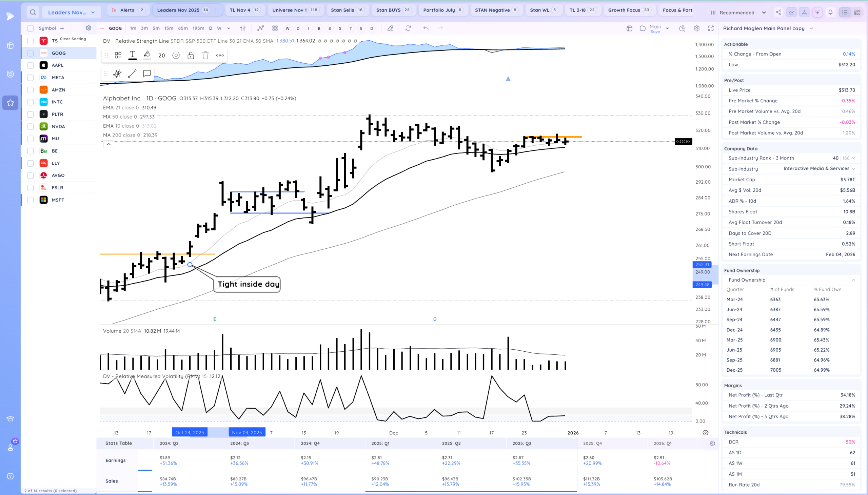Pick the trend line drawing tool
Viewport: 868px width, 495px height.
[132, 74]
